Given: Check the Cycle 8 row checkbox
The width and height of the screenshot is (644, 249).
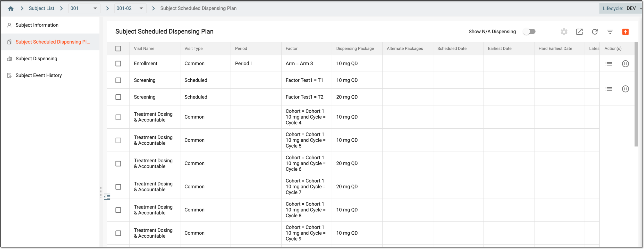Looking at the screenshot, I should click(x=118, y=210).
